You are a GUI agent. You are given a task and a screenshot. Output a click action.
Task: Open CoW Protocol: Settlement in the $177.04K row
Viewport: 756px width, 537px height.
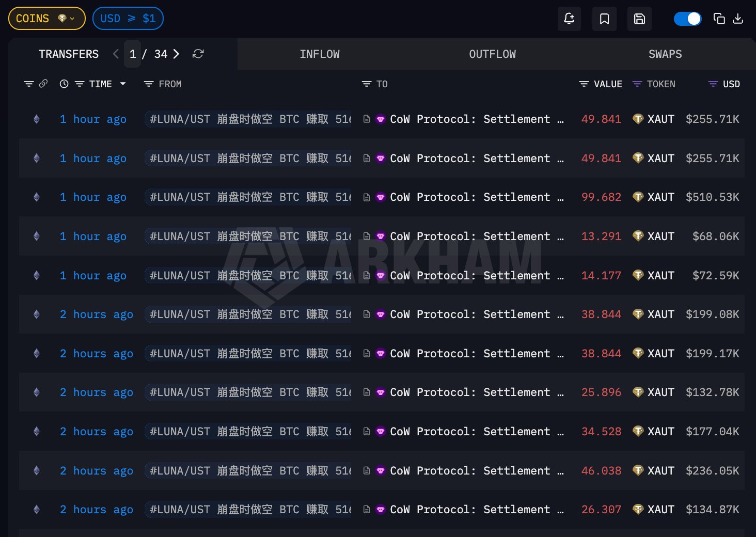click(477, 432)
